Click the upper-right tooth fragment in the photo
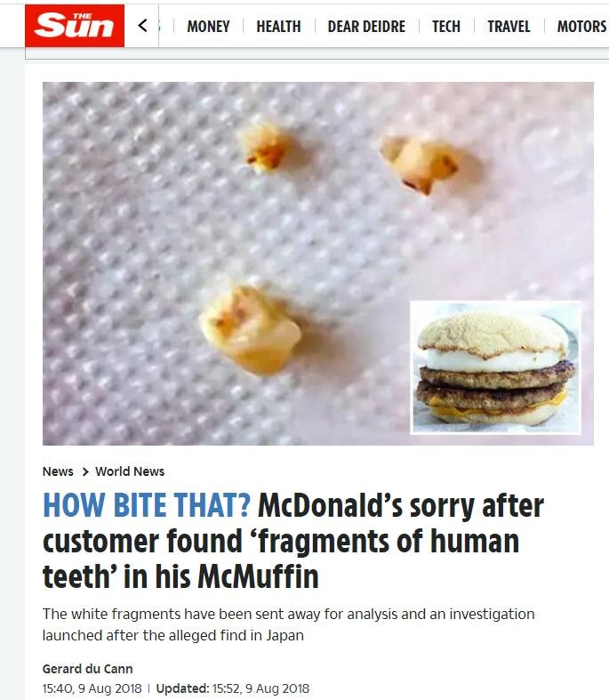Viewport: 609px width, 700px height. [x=420, y=165]
